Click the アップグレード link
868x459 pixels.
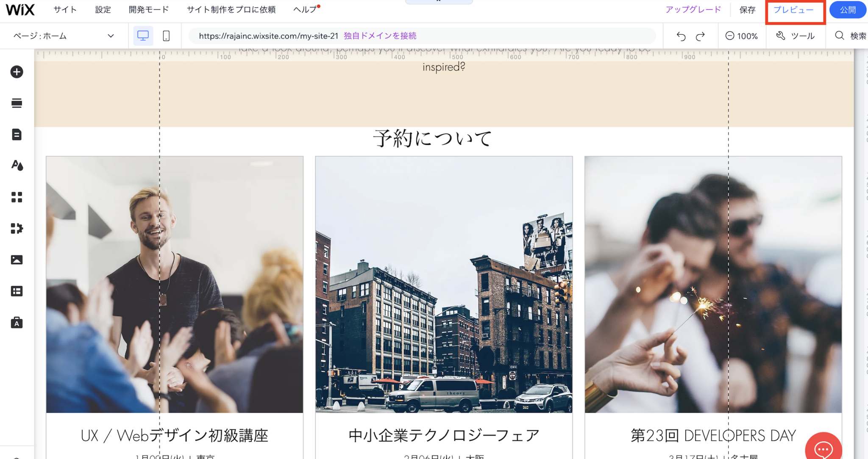click(693, 9)
